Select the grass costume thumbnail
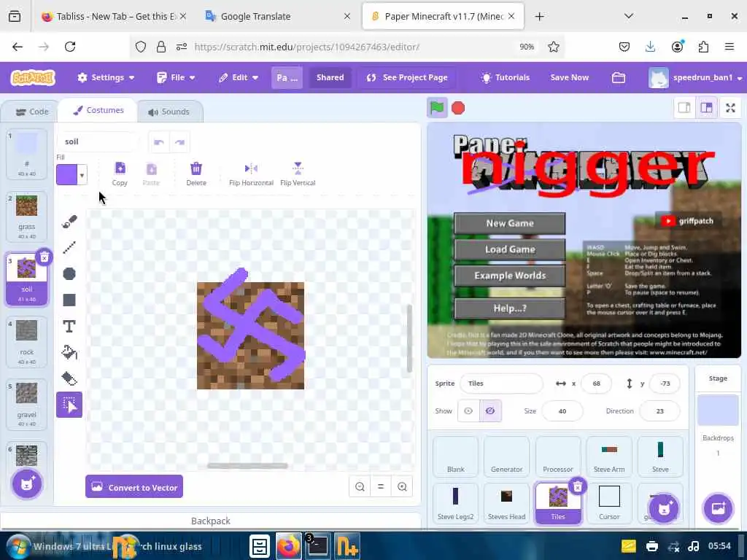The image size is (747, 560). click(x=27, y=217)
